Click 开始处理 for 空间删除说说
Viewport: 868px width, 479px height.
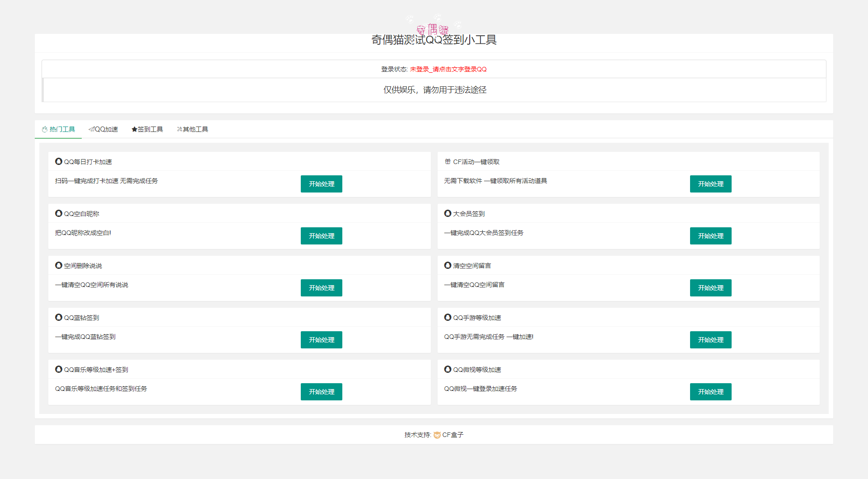[x=322, y=288]
